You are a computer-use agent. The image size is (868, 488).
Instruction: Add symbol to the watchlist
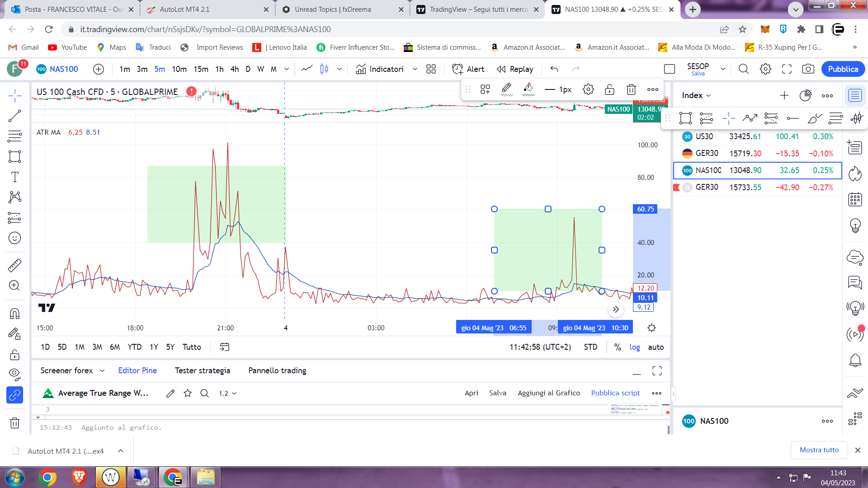point(784,95)
